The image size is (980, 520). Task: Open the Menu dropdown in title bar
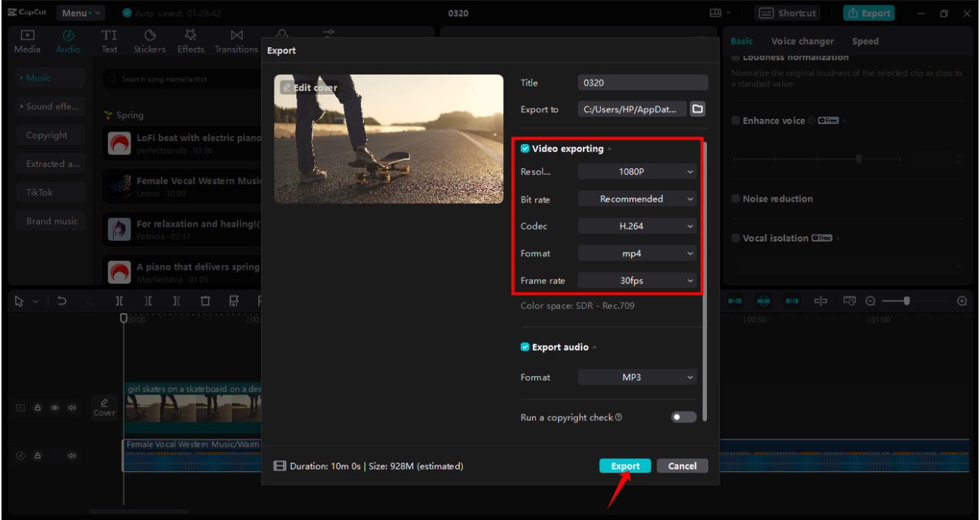click(x=80, y=13)
